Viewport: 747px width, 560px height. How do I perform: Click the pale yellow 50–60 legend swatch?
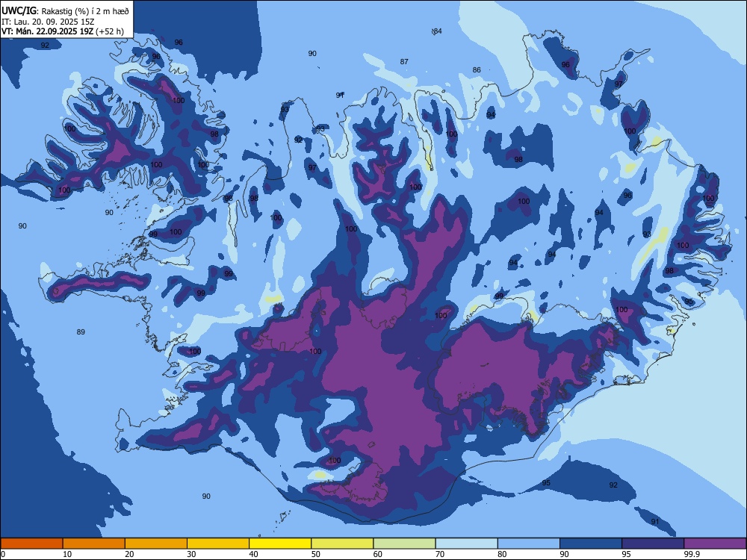[342, 544]
